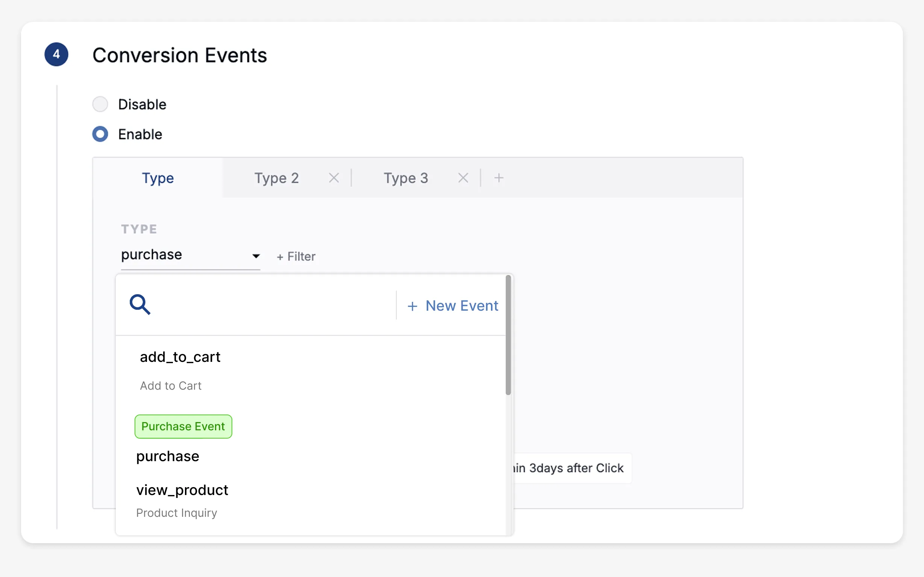Close the Type 2 tab

(x=334, y=178)
